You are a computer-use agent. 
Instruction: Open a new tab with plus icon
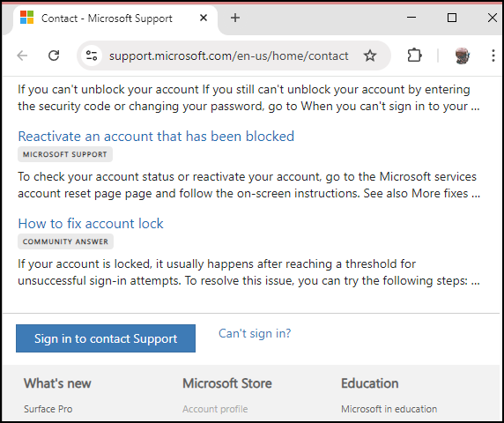click(235, 18)
